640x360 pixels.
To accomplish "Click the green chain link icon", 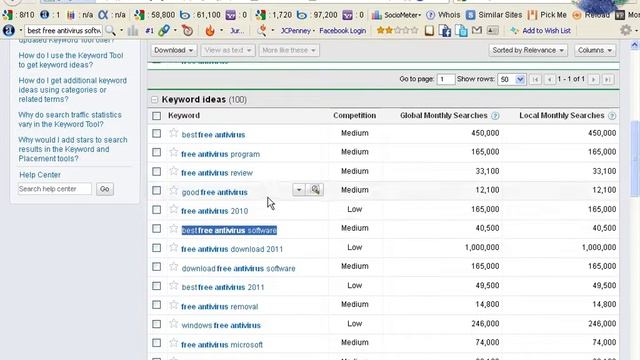I will click(x=164, y=30).
